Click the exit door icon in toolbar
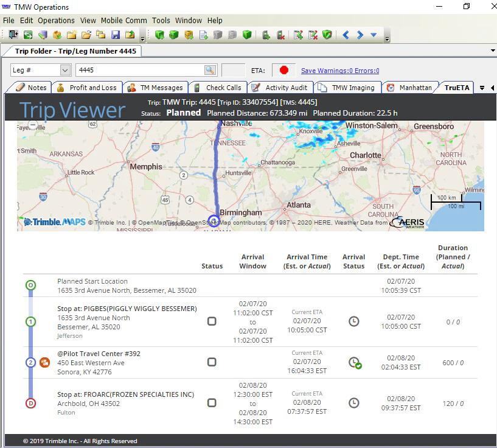 [x=13, y=35]
